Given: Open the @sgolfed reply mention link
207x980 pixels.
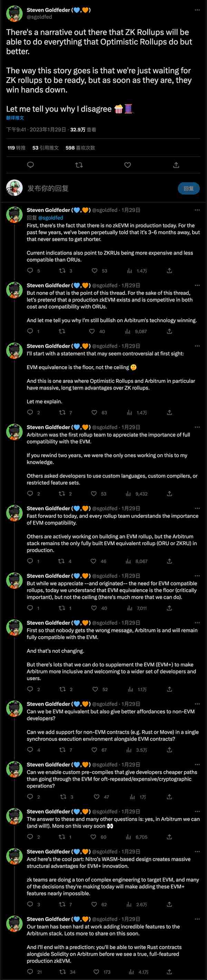Looking at the screenshot, I should click(x=51, y=218).
